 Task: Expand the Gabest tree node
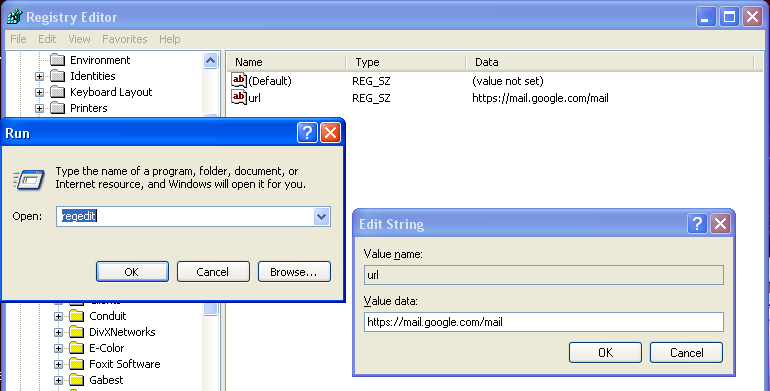58,380
